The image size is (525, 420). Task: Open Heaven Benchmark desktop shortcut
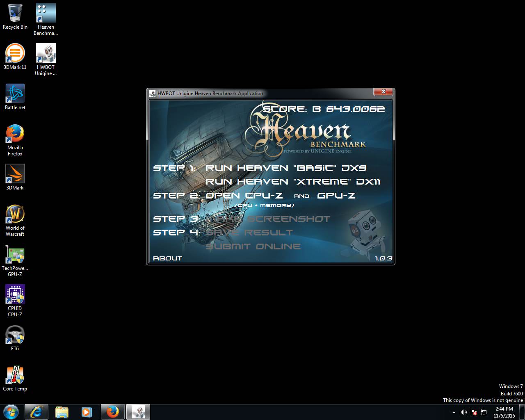pos(46,20)
